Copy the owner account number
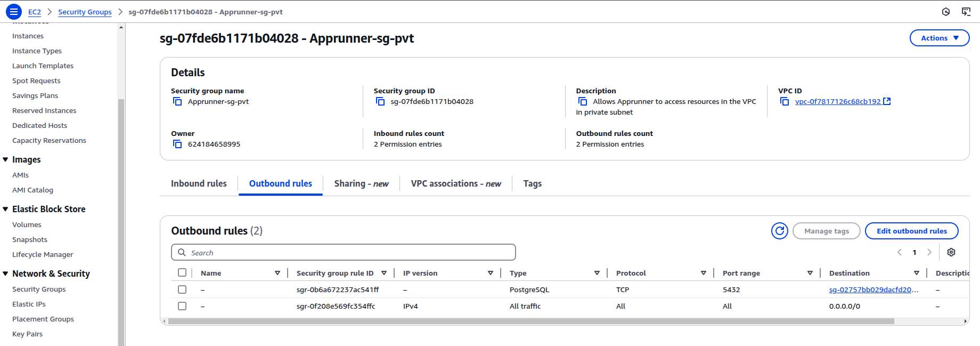Image resolution: width=980 pixels, height=346 pixels. tap(177, 144)
